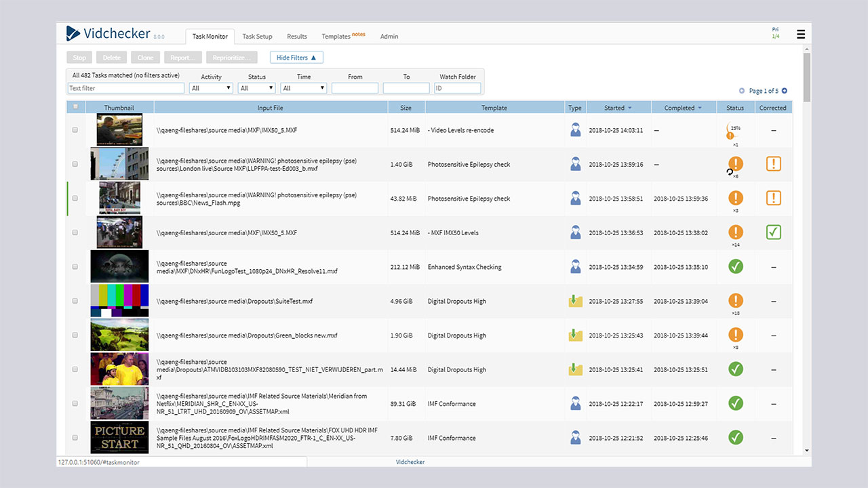Screen dimensions: 868x488
Task: Click the next page arrow icon
Action: pyautogui.click(x=785, y=91)
